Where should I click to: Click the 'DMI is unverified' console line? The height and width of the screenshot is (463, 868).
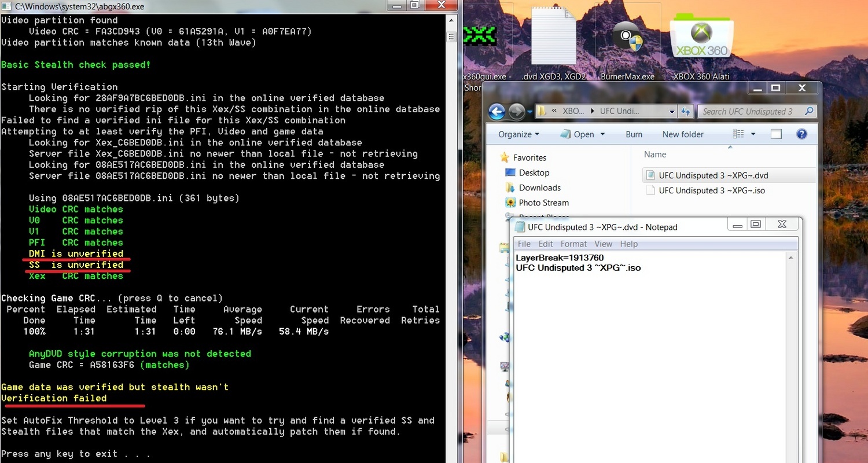point(76,253)
